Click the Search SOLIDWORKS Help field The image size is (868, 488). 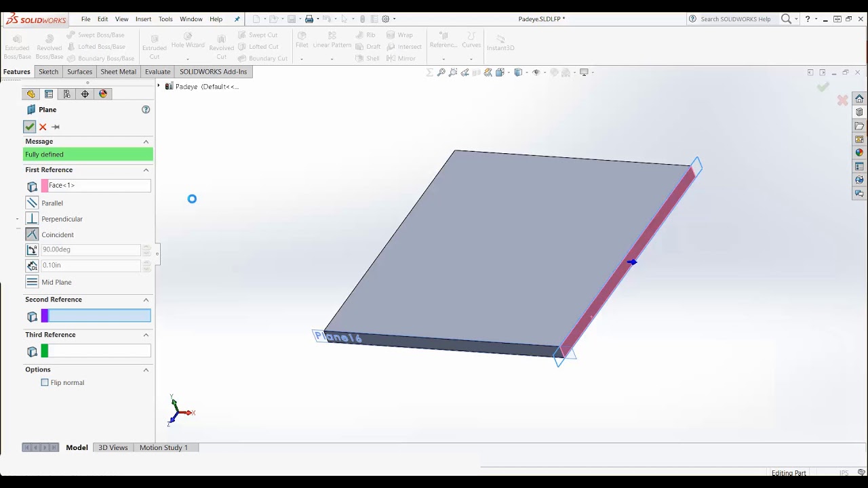[x=735, y=19]
